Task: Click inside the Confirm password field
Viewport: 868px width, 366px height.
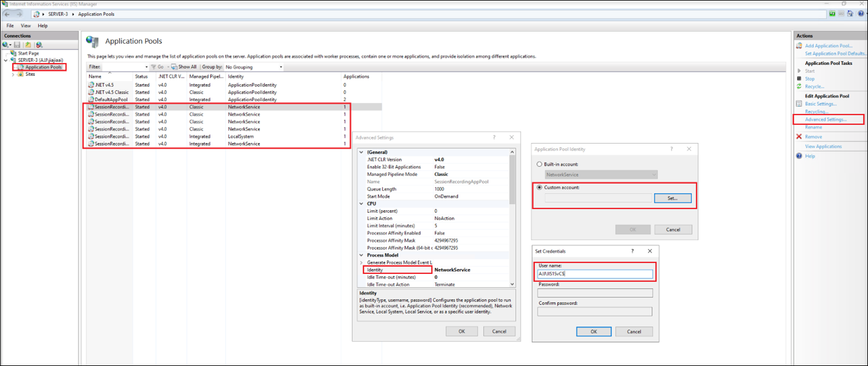Action: (x=595, y=311)
